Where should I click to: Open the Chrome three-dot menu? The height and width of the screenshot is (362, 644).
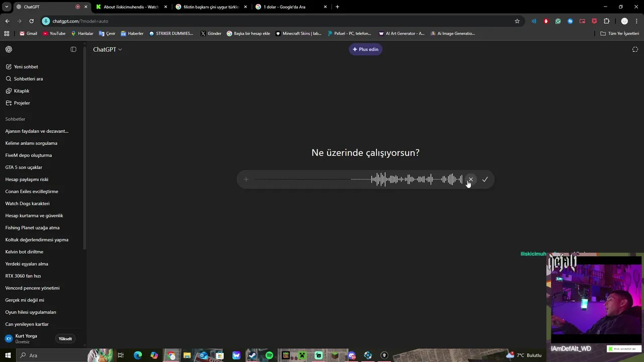[x=637, y=21]
